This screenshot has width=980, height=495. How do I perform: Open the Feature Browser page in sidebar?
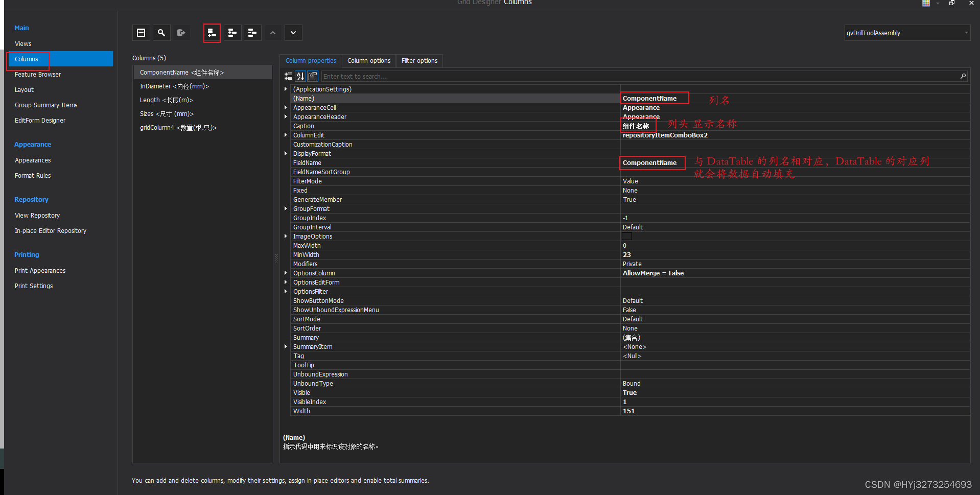coord(38,74)
